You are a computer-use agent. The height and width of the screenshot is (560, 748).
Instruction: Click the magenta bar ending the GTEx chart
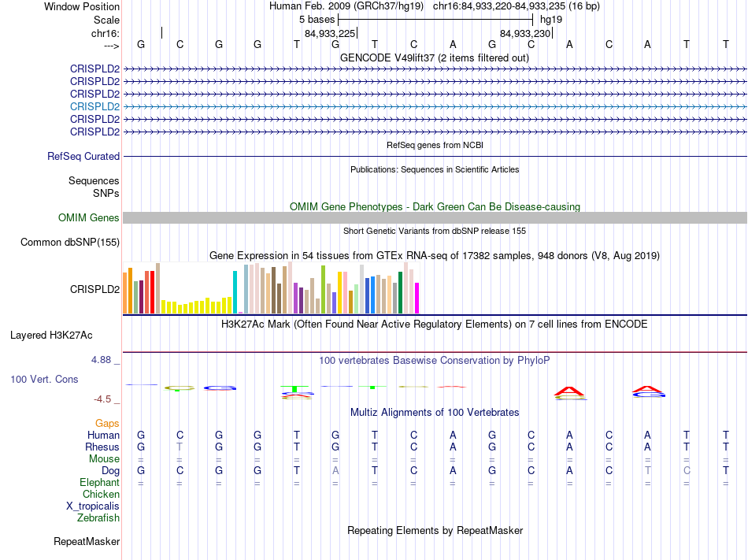[417, 298]
